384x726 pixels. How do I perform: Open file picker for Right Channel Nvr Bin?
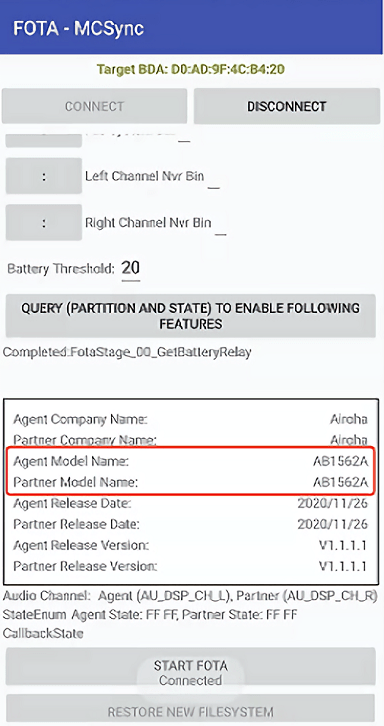[44, 223]
